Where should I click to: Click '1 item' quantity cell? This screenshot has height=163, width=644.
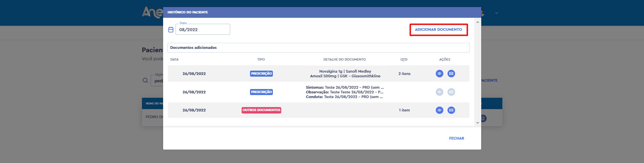coord(404,110)
